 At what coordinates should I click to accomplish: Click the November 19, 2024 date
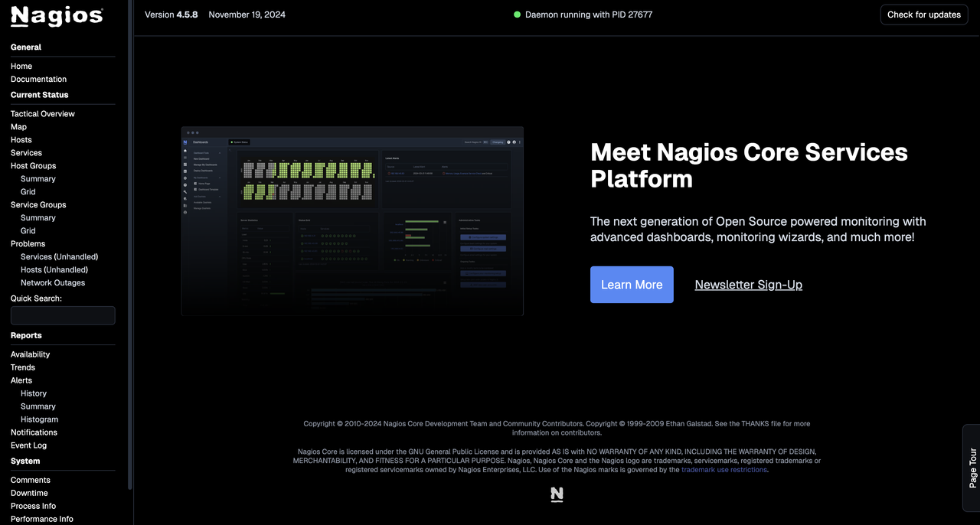[247, 15]
